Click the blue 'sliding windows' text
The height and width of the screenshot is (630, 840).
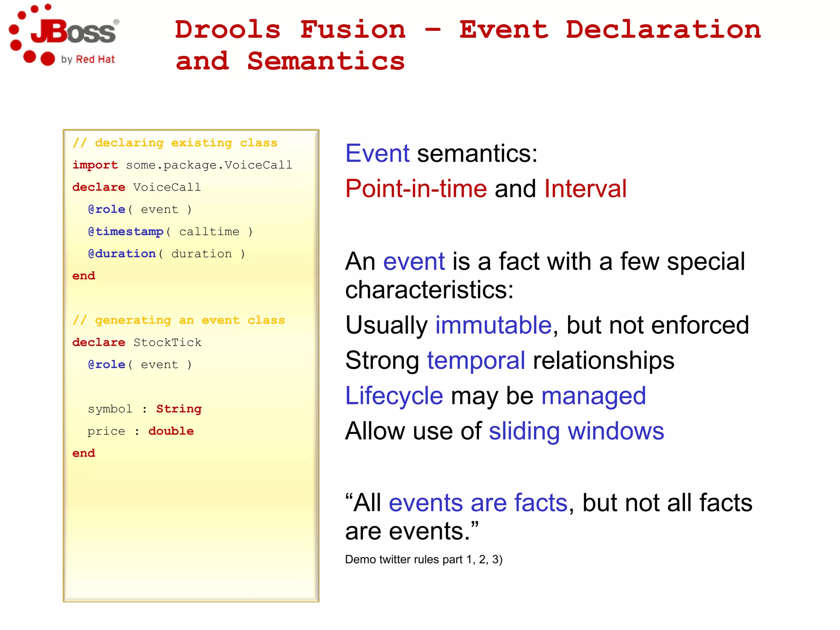576,431
